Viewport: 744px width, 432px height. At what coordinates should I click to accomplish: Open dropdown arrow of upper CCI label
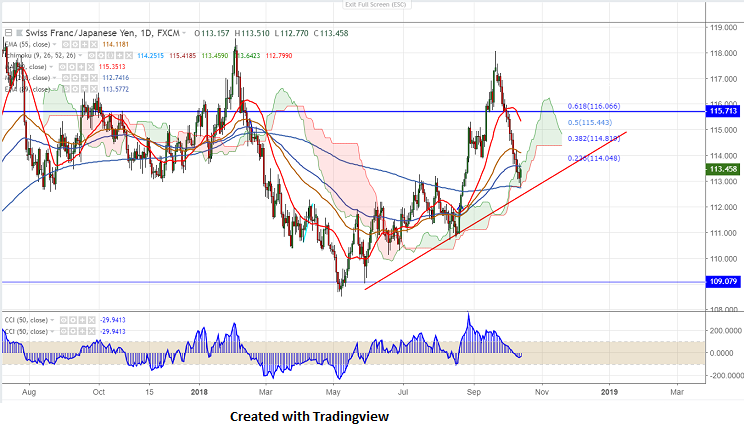pos(52,320)
